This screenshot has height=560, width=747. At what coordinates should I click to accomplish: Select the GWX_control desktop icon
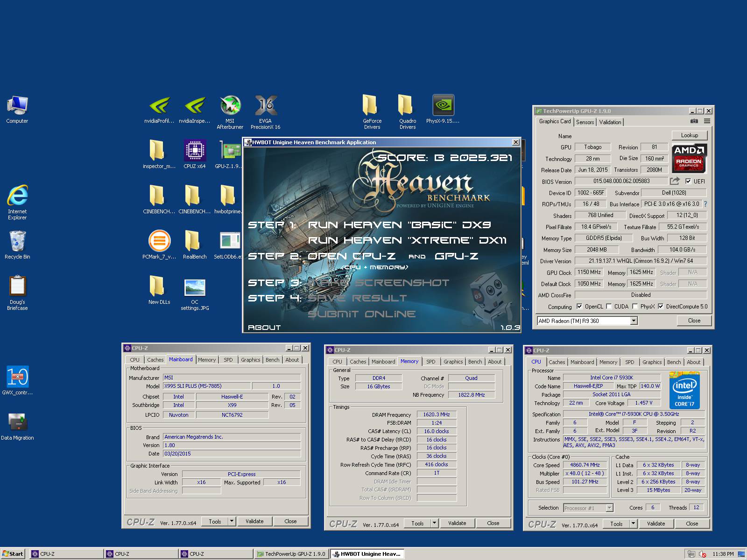coord(17,380)
